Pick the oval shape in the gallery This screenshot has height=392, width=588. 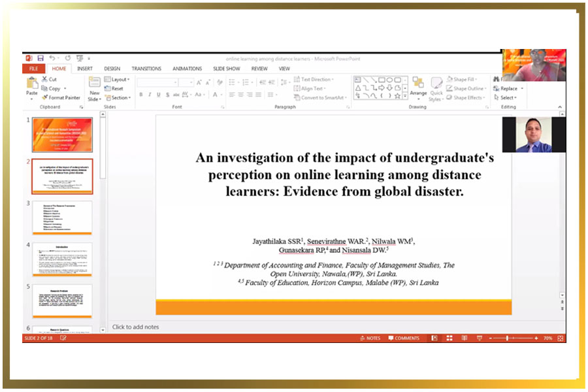[389, 80]
